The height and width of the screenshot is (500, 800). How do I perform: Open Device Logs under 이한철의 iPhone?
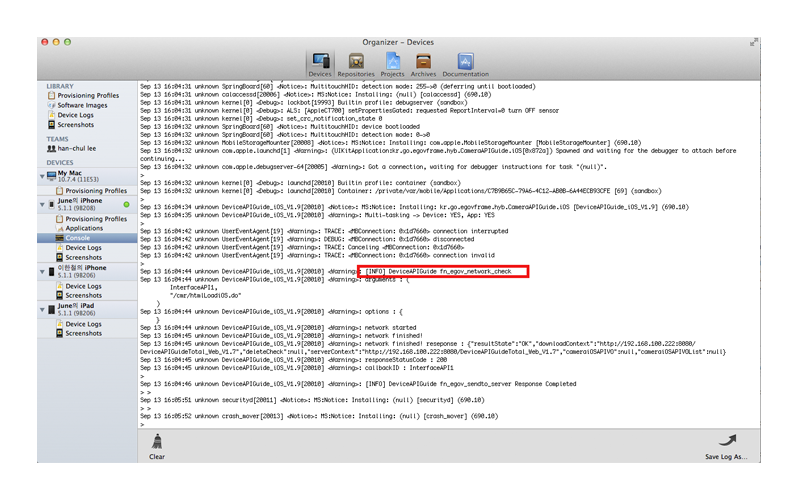(83, 286)
